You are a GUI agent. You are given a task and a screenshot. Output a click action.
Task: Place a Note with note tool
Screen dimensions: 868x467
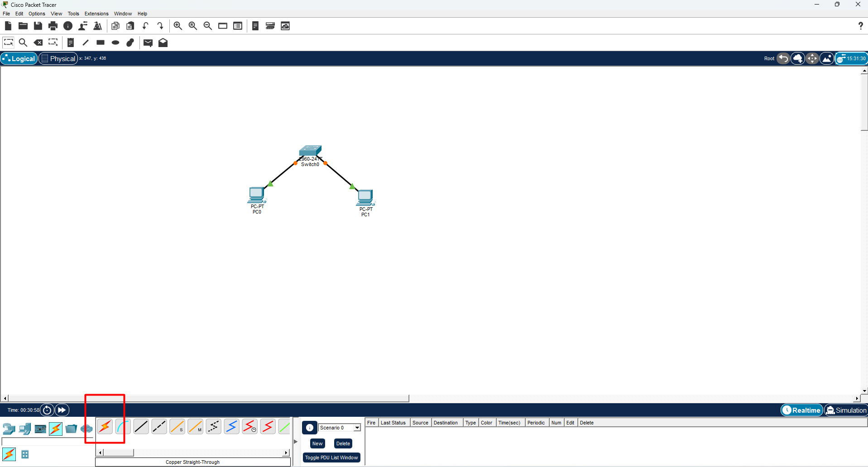[x=71, y=43]
